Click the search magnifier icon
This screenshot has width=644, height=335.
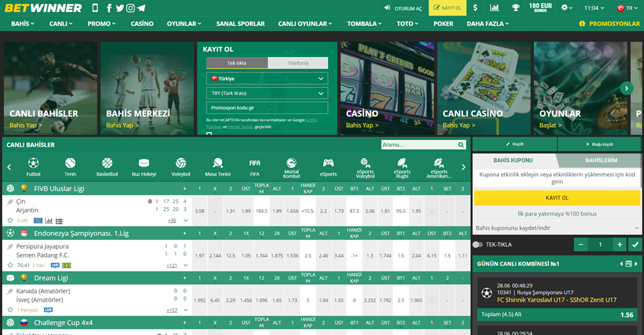pyautogui.click(x=461, y=145)
